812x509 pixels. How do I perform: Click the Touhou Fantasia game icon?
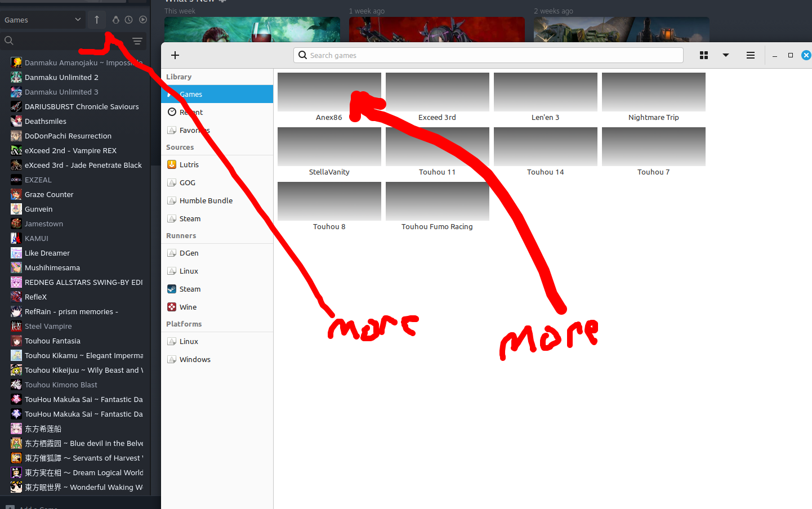pos(16,341)
